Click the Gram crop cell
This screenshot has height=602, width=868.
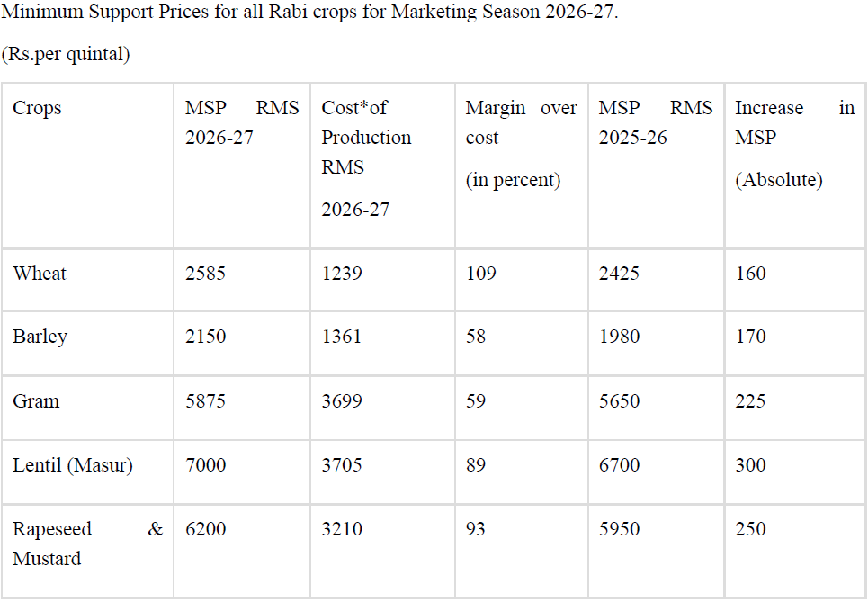(36, 401)
